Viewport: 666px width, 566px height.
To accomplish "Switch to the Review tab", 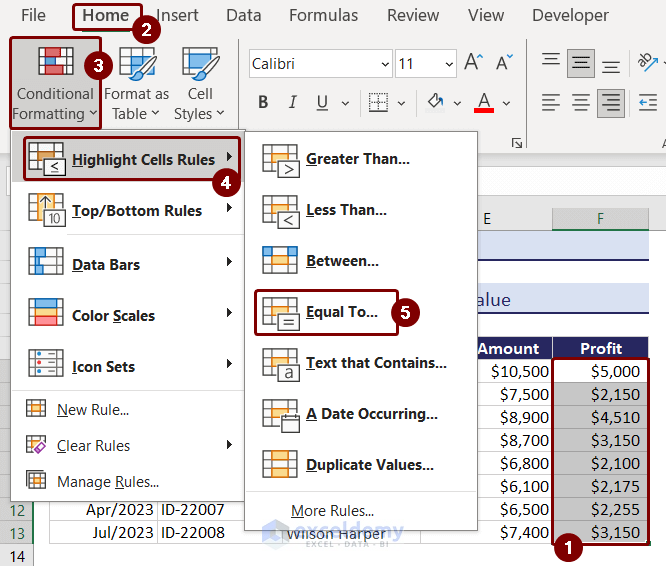I will click(413, 16).
